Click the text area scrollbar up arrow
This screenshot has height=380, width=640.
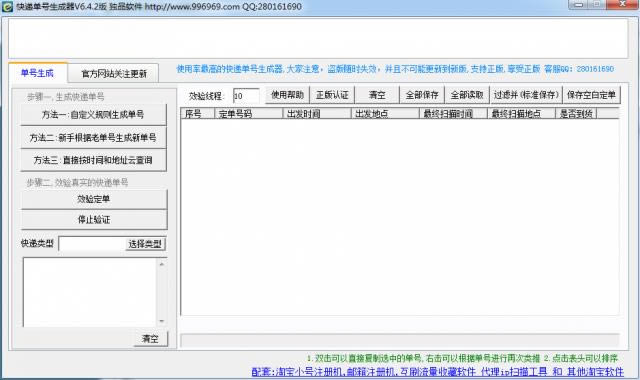click(162, 264)
